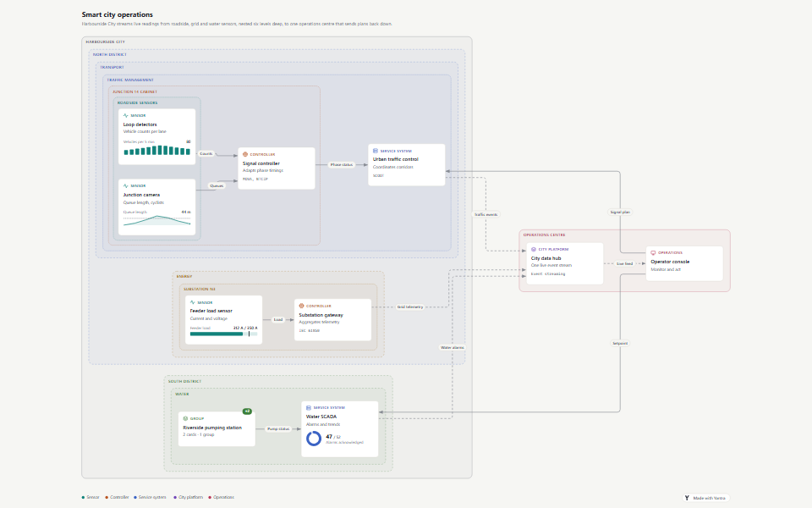Click the Water group label
Viewport: 812px width, 508px height.
click(182, 394)
